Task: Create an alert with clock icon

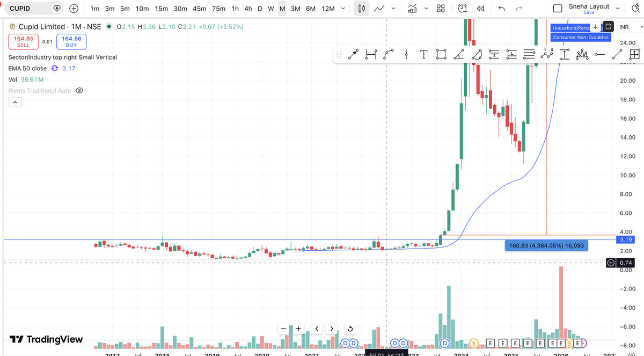Action: (x=463, y=9)
